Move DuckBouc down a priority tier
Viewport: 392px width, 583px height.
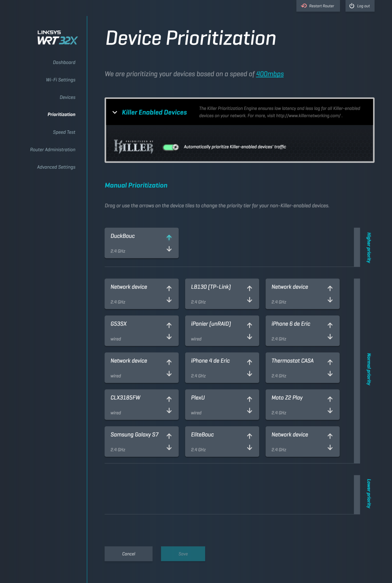[169, 249]
